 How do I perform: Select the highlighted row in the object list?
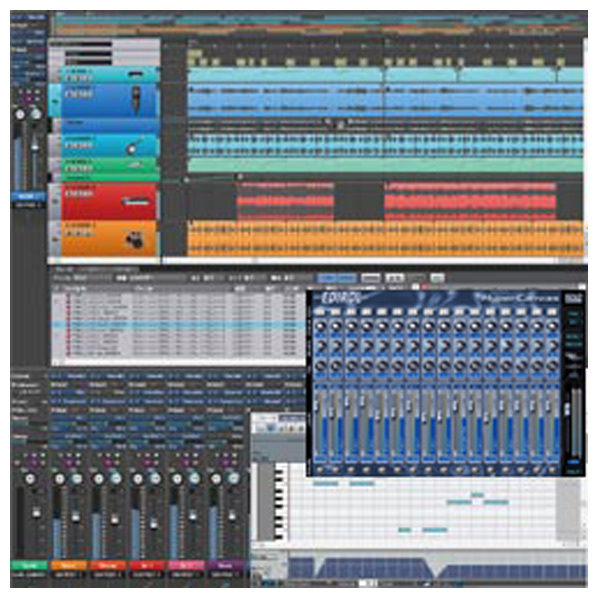(x=178, y=325)
